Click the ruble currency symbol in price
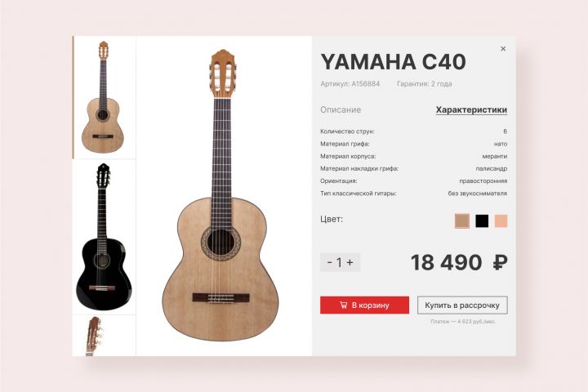The width and height of the screenshot is (588, 392). point(501,262)
